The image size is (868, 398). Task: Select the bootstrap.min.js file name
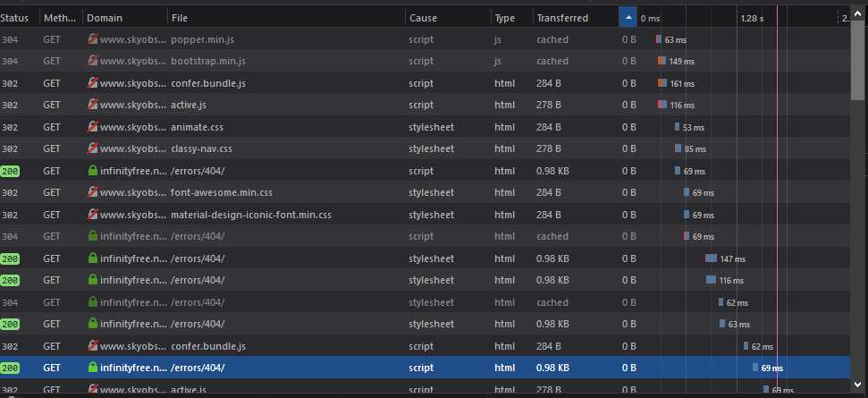(x=208, y=61)
